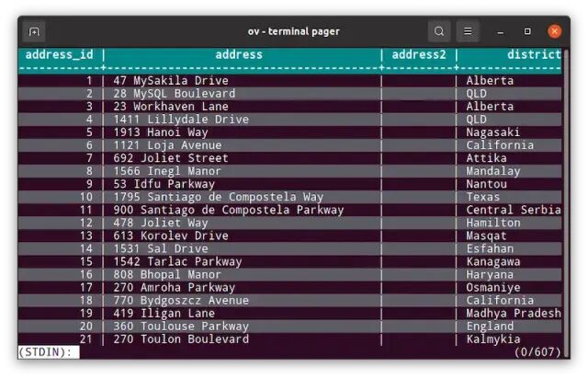
Task: Select '1411 Lillydale Drive' address
Action: (181, 120)
